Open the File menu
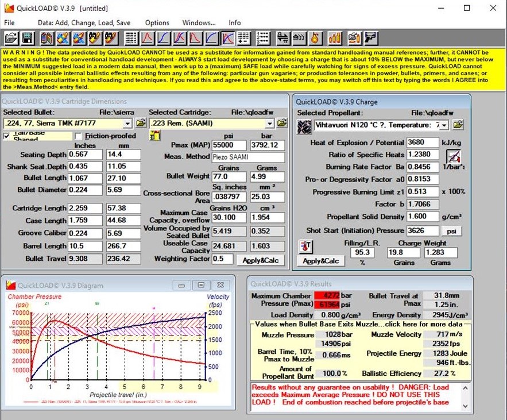 click(x=9, y=22)
